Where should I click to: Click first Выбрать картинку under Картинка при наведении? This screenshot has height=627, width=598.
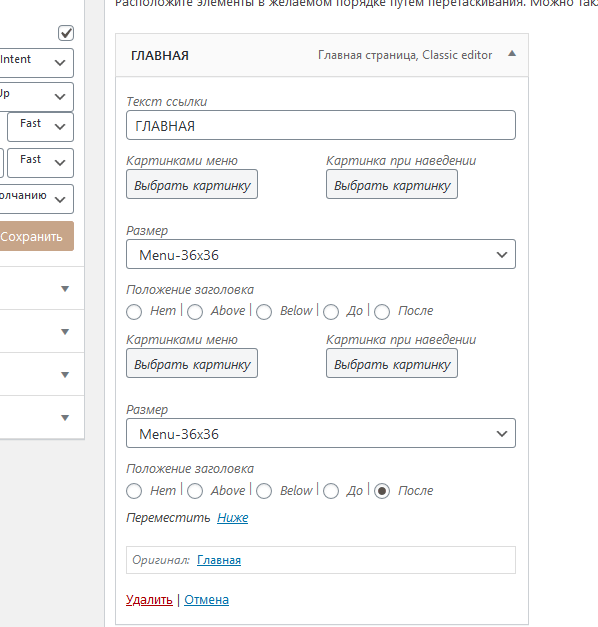(x=392, y=184)
